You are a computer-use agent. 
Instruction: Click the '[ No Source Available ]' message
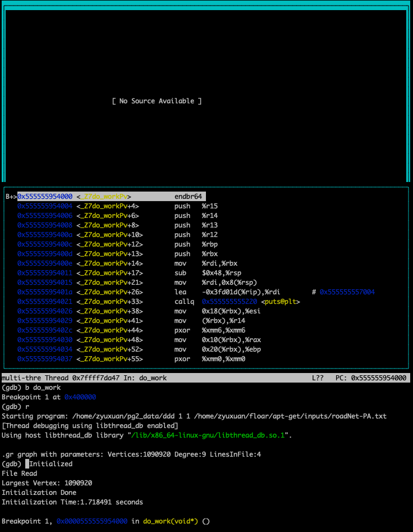click(157, 101)
